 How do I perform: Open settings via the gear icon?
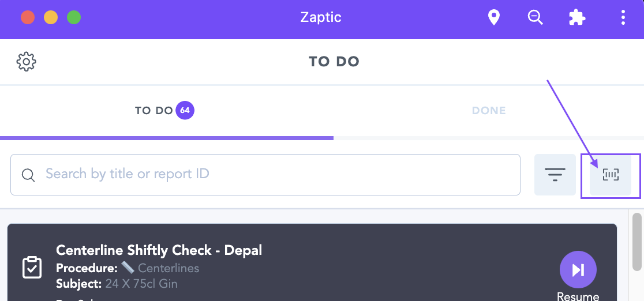pos(27,62)
